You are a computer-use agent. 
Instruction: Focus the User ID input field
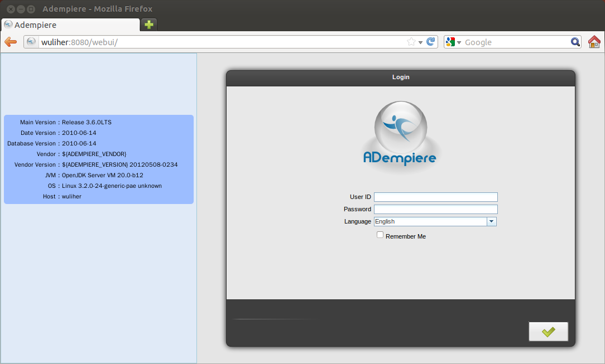(436, 197)
